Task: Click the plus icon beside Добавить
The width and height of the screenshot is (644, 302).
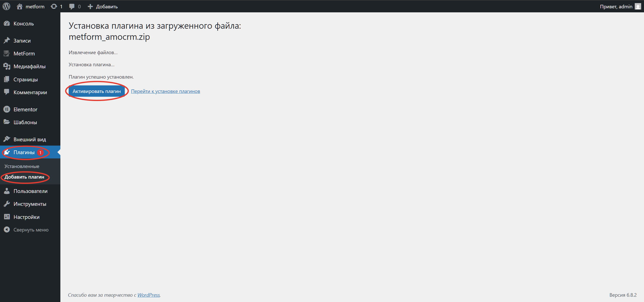Action: coord(90,6)
